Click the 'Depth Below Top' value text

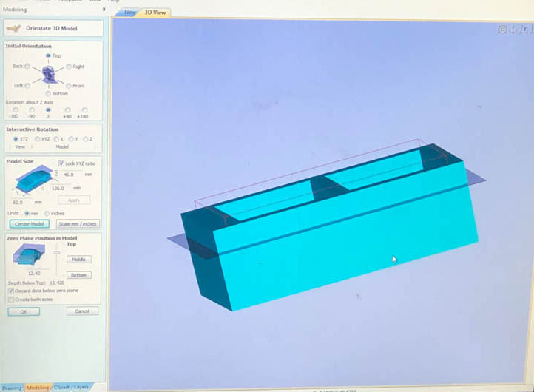(57, 283)
